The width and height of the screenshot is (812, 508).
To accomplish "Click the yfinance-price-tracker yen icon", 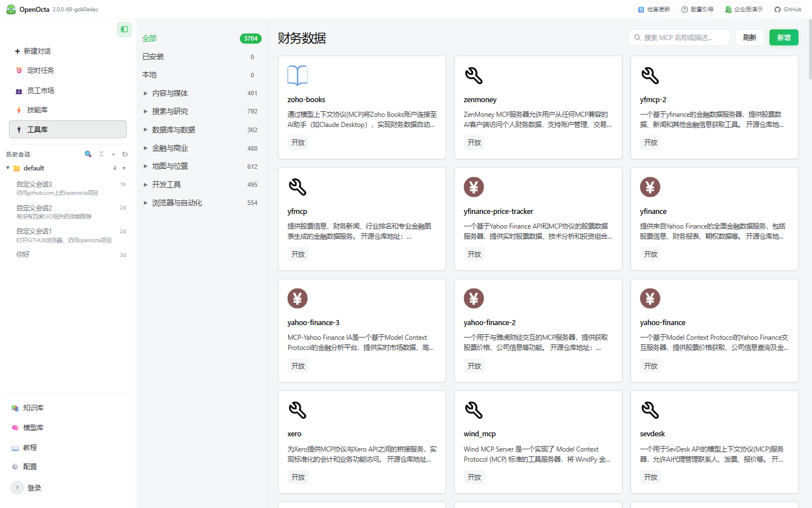I will [x=474, y=187].
